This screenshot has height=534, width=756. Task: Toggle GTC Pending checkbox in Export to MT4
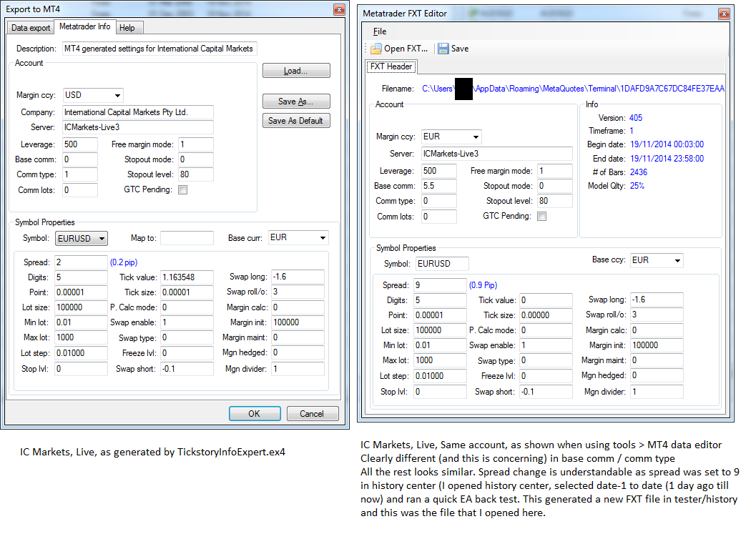[182, 190]
